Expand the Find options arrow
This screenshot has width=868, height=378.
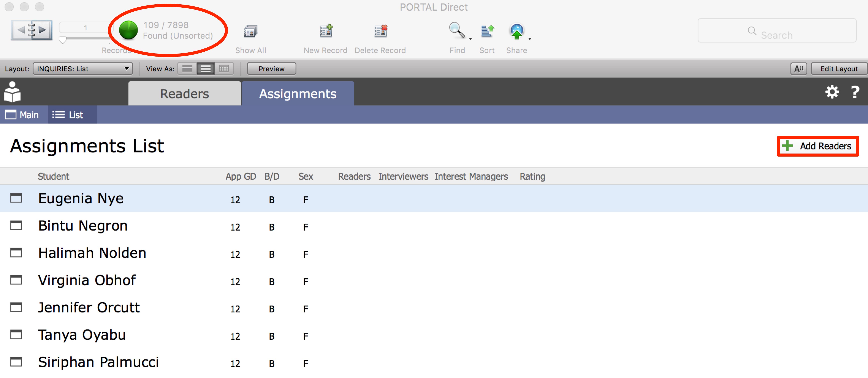470,39
